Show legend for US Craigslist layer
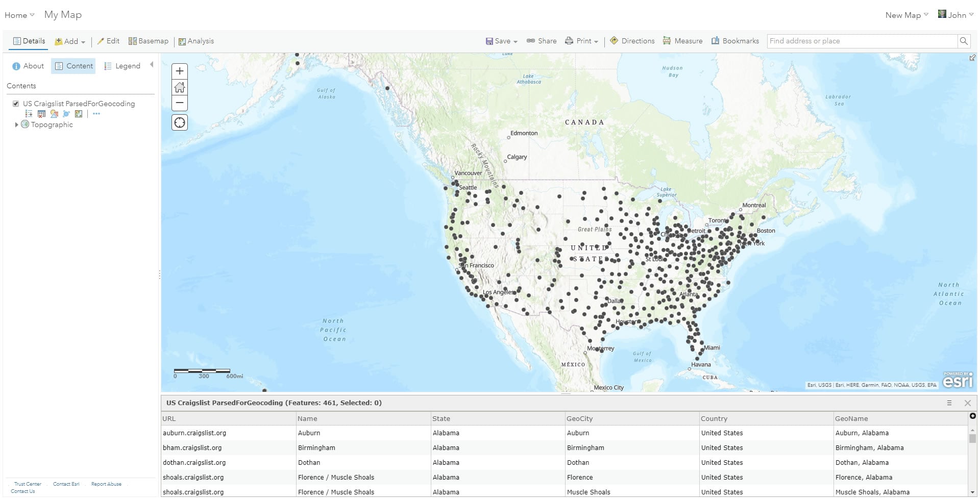The width and height of the screenshot is (980, 499). [x=29, y=114]
